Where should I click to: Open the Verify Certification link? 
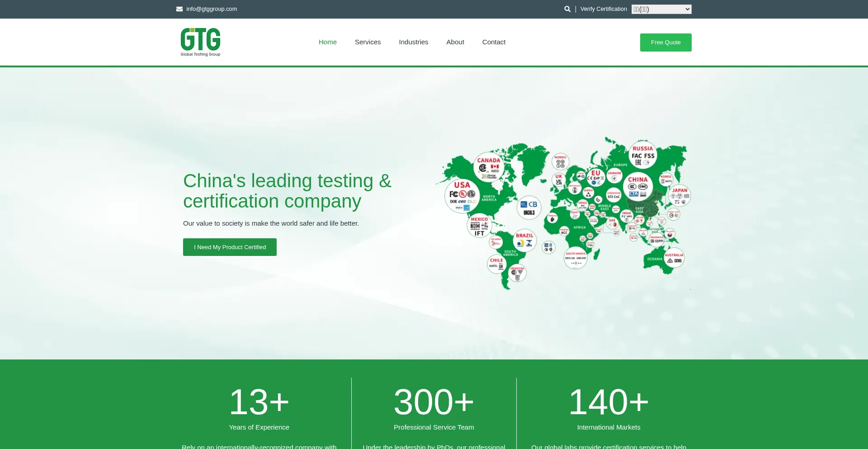pos(603,9)
